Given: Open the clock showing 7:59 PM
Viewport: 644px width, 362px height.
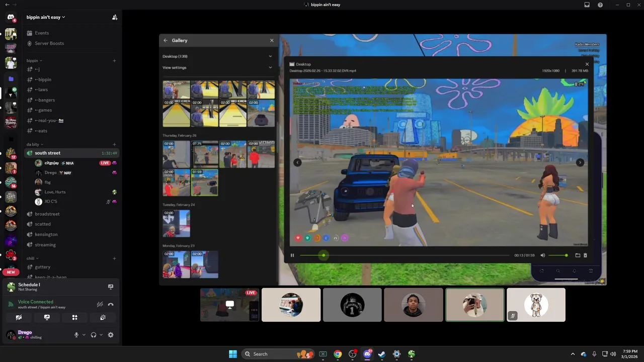Looking at the screenshot, I should point(630,354).
